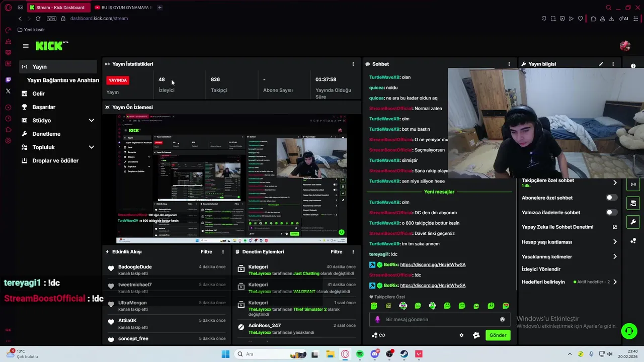Switch to the YouTube browser tab
This screenshot has width=644, height=362.
123,8
